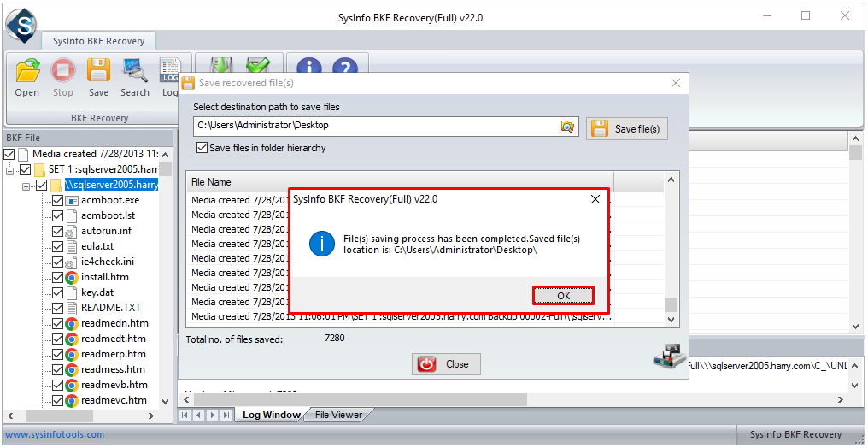The image size is (868, 448).
Task: Click tree horizontal scroll left arrow
Action: (x=9, y=416)
